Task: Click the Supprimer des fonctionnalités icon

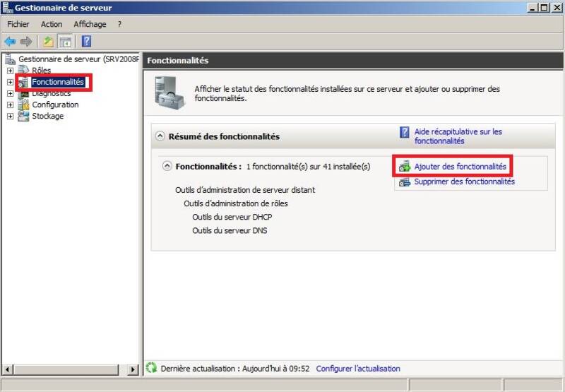Action: click(405, 182)
